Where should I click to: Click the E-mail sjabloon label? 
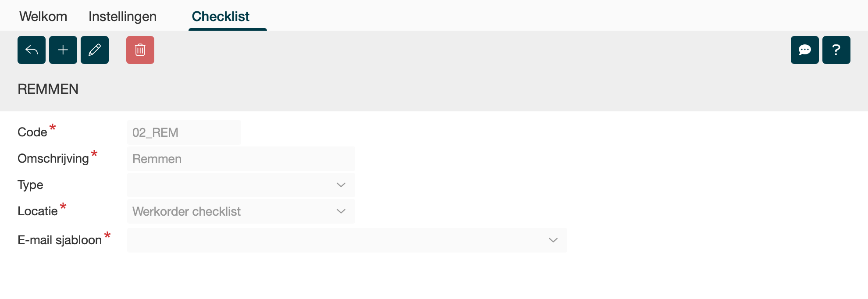pos(60,240)
